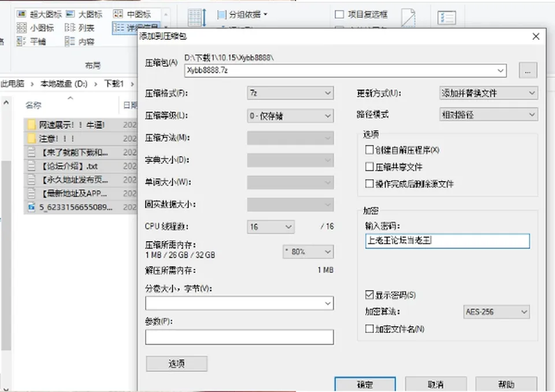Cancel the dialog with 取消 button
555x392 pixels.
click(x=436, y=384)
